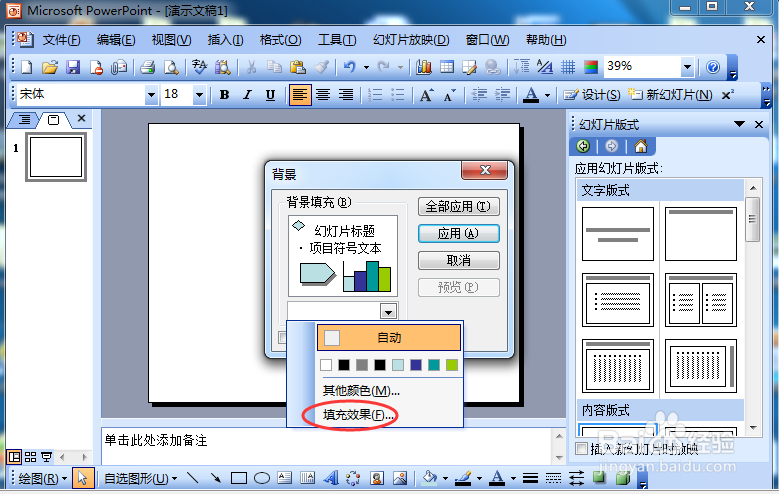
Task: Open the zoom percentage dropdown
Action: (687, 67)
